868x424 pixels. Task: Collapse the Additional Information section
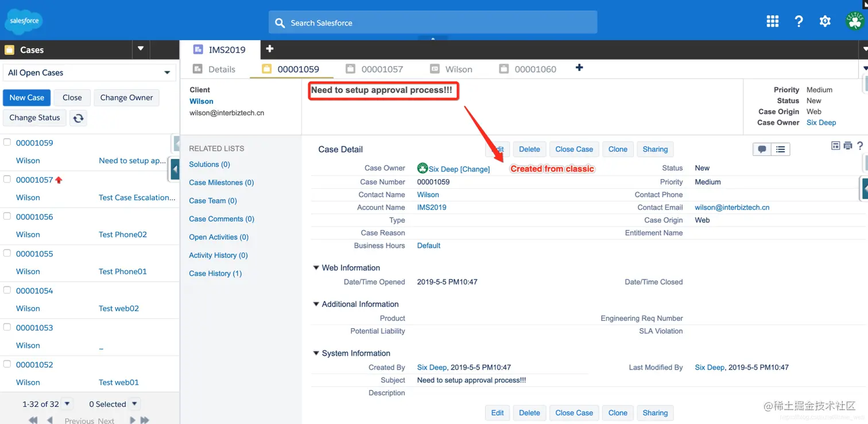point(316,304)
